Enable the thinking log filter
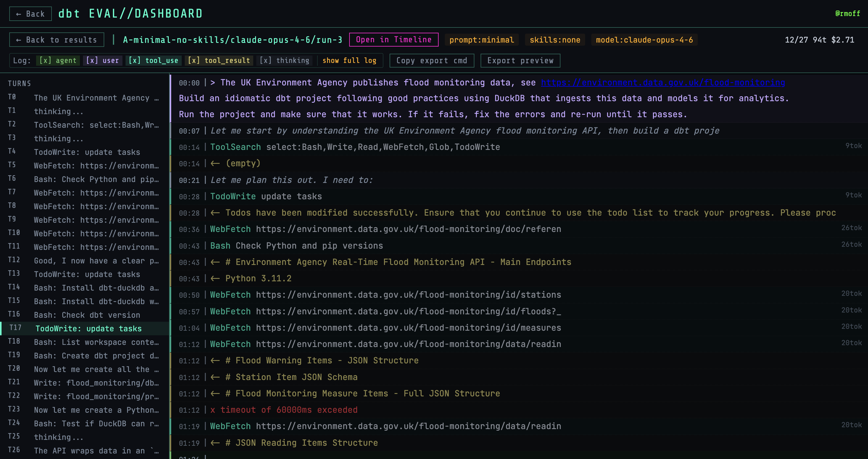The height and width of the screenshot is (459, 868). pos(284,61)
